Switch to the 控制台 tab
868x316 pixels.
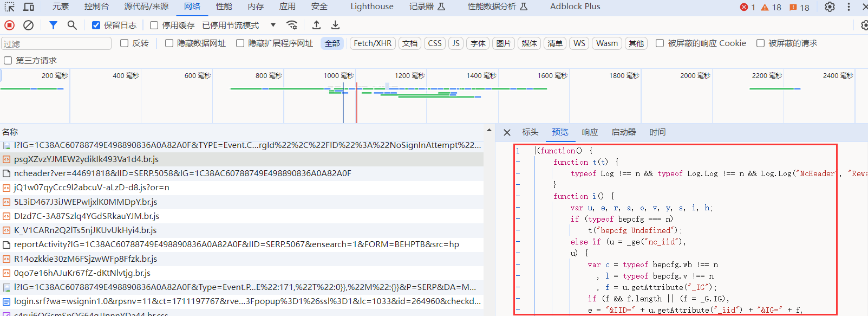(x=96, y=7)
